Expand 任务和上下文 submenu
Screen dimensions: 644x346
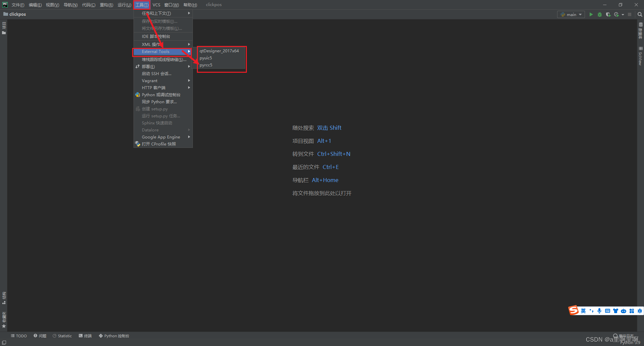coord(163,13)
